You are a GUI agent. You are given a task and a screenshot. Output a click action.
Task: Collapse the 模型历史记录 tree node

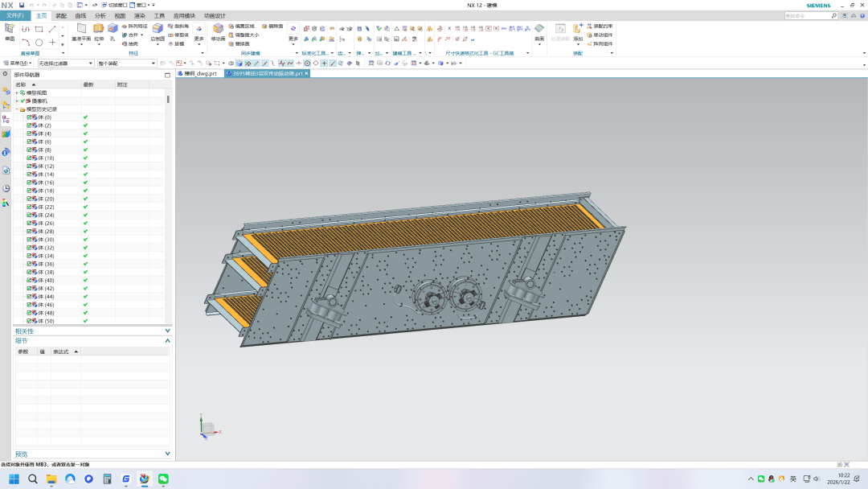click(x=16, y=109)
